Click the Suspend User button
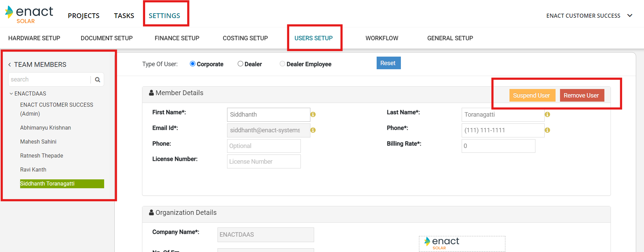Screen dimensions: 644x252 click(532, 95)
